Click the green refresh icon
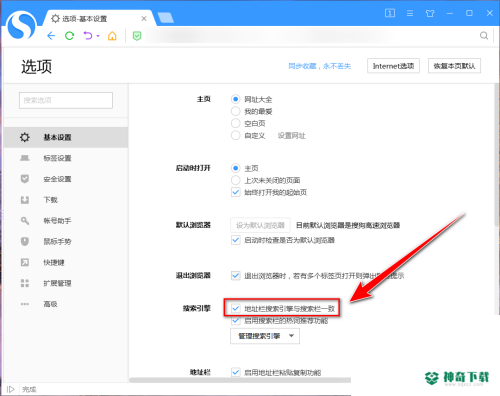Image resolution: width=500 pixels, height=396 pixels. point(69,36)
